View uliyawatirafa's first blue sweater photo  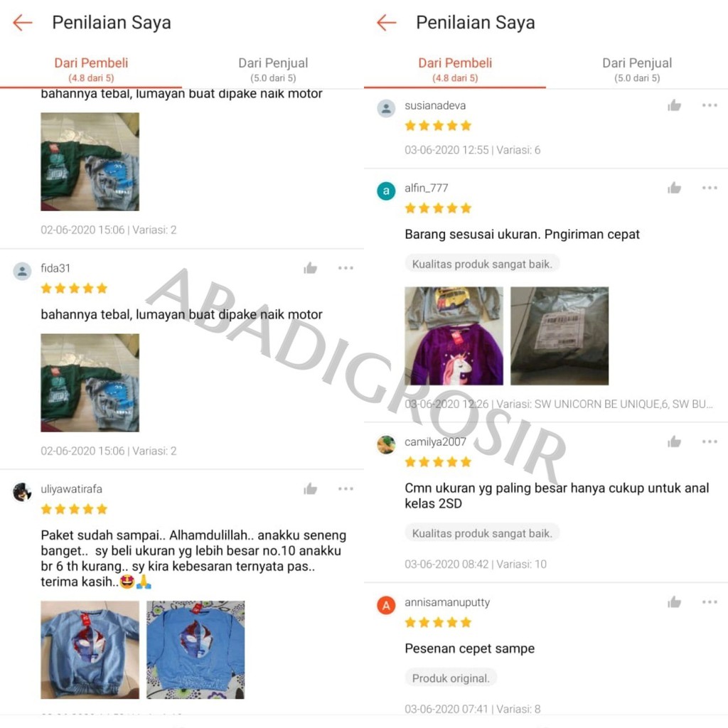(90, 650)
